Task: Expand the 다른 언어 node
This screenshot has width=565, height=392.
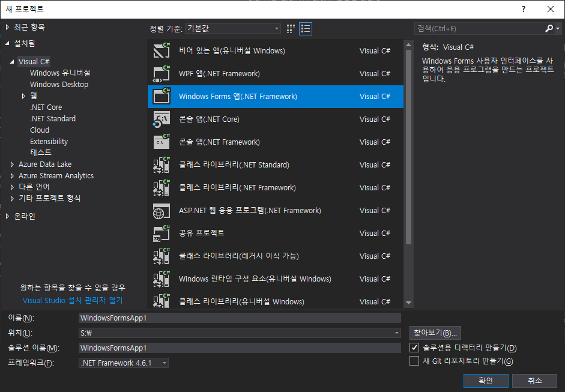Action: [12, 187]
